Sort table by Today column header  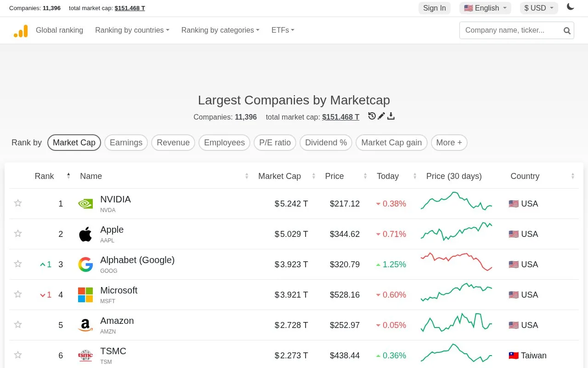pyautogui.click(x=388, y=176)
